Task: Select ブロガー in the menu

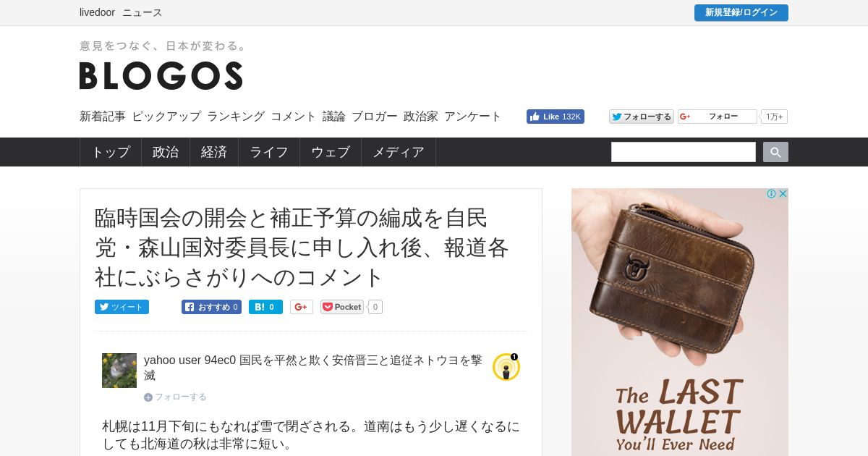Action: (x=375, y=117)
